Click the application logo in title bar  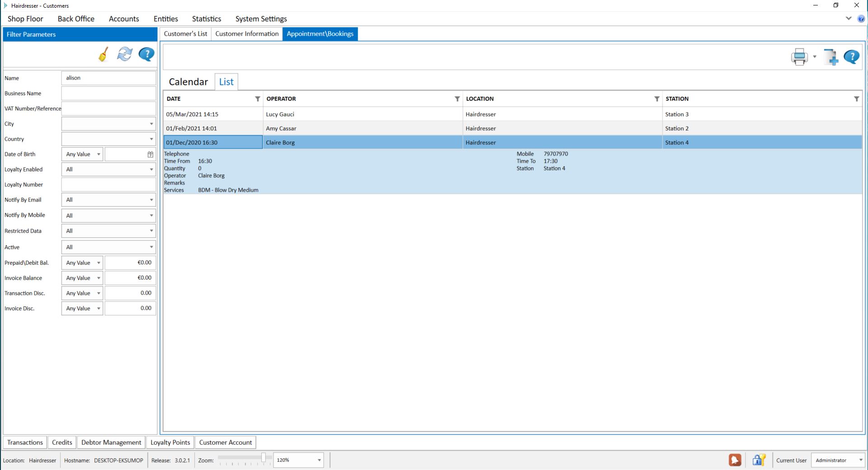6,5
